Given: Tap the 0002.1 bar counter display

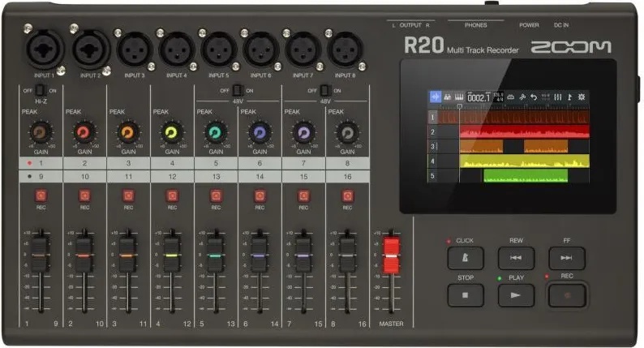Looking at the screenshot, I should 479,97.
